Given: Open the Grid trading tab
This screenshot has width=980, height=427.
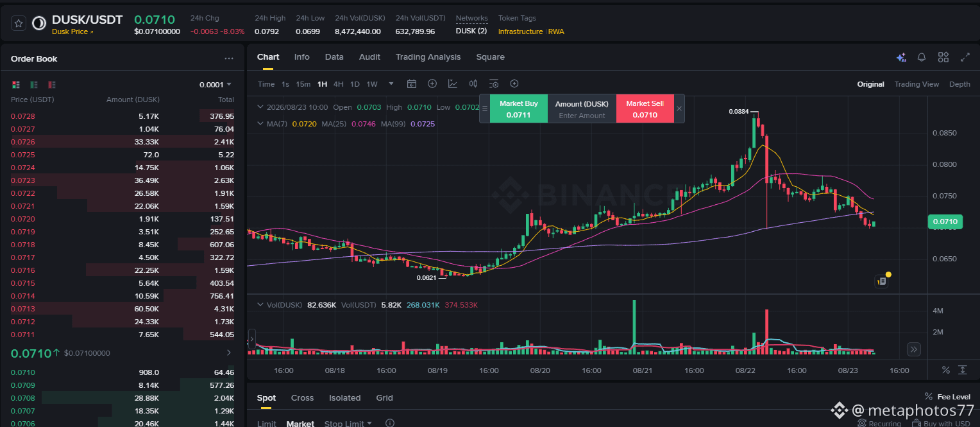Looking at the screenshot, I should [x=384, y=397].
